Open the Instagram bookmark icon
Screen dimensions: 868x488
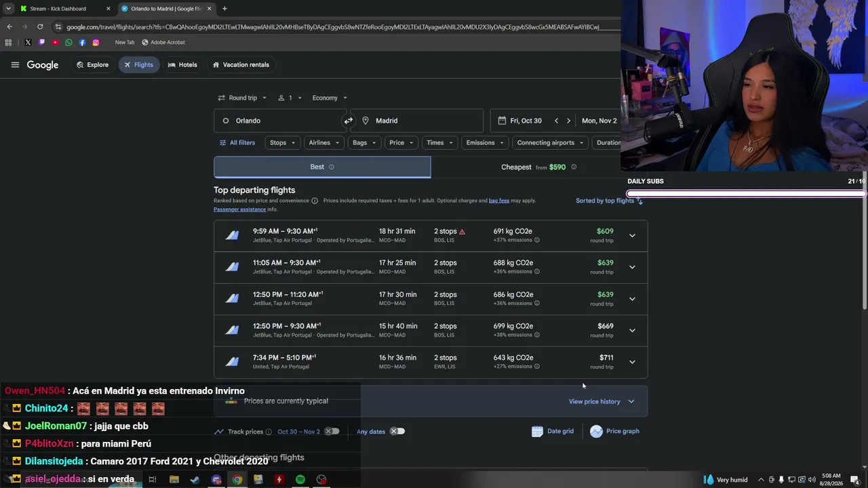click(x=96, y=42)
